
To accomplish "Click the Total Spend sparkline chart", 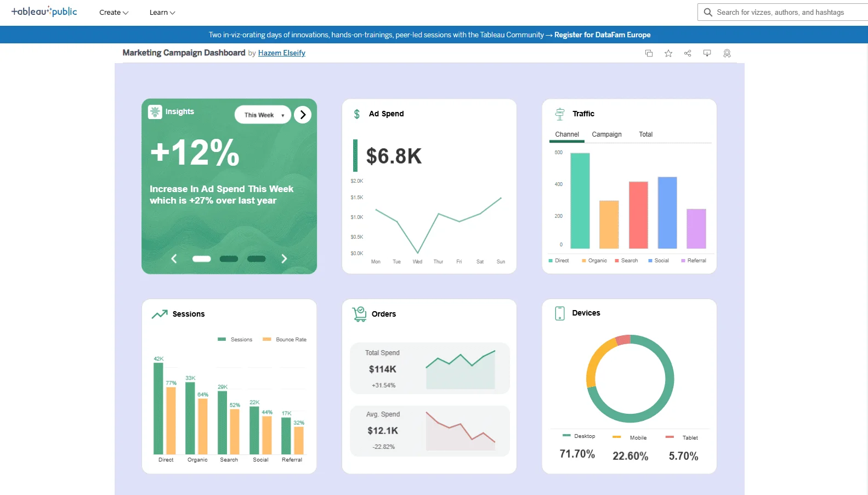I will coord(461,369).
